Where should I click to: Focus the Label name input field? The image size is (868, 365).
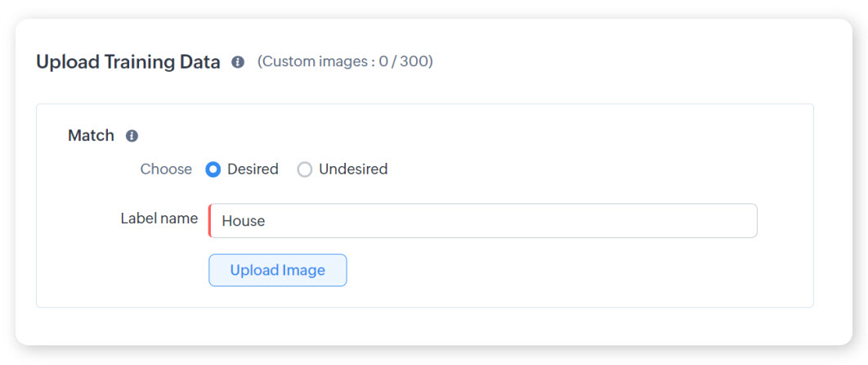pos(482,221)
